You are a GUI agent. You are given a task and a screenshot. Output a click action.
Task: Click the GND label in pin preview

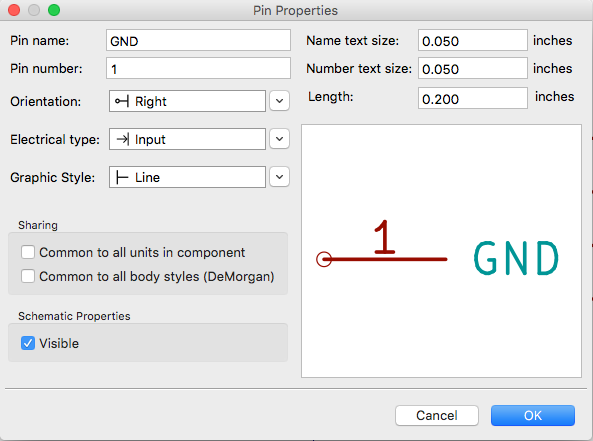coord(516,258)
